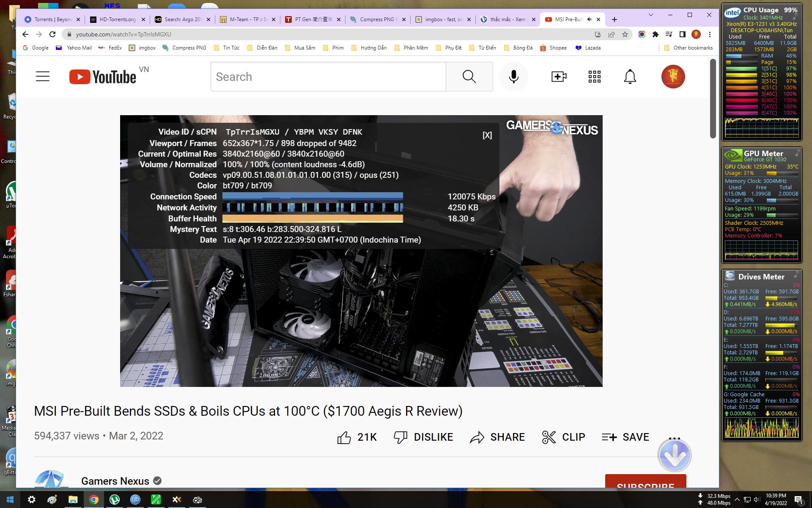Expand the Tin Tức bookmarks folder
The height and width of the screenshot is (508, 812).
pyautogui.click(x=226, y=48)
